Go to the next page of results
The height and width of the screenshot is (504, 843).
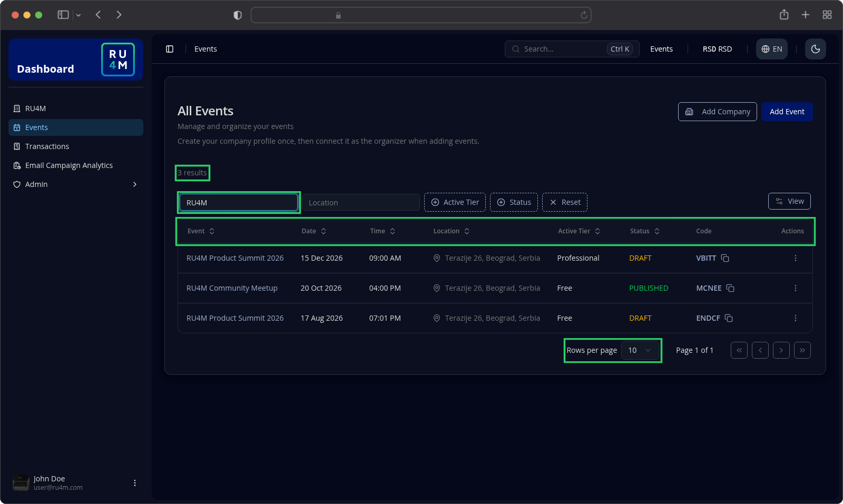tap(781, 350)
